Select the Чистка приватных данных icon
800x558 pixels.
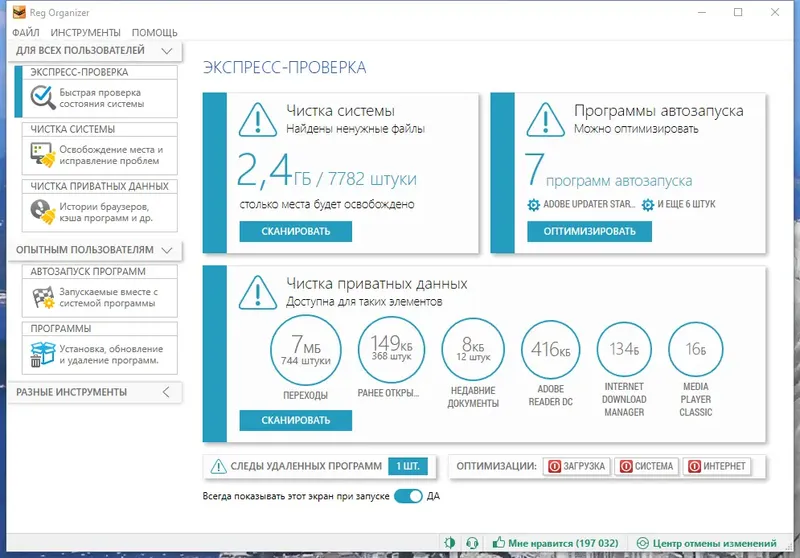pyautogui.click(x=42, y=212)
